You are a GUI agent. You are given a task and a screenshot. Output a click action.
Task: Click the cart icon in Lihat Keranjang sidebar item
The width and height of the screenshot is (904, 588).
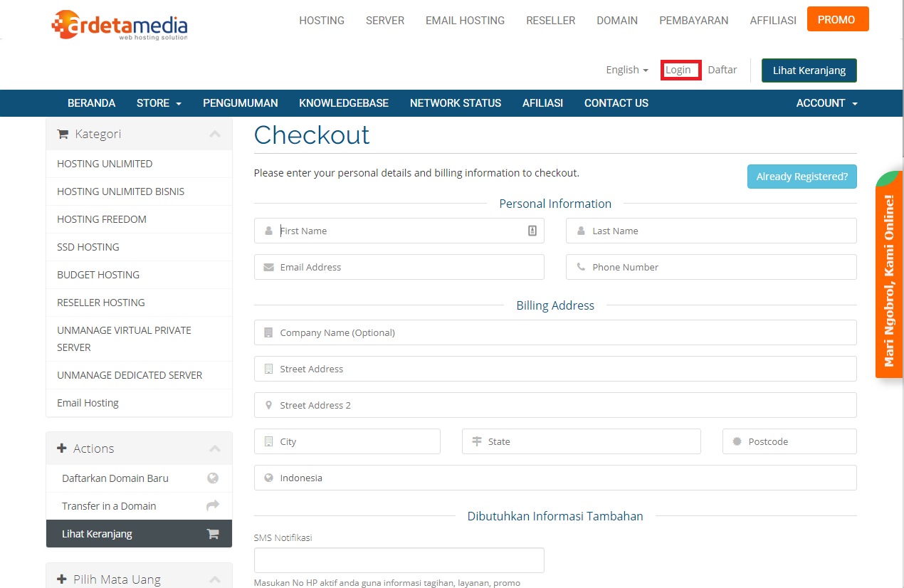(x=212, y=534)
